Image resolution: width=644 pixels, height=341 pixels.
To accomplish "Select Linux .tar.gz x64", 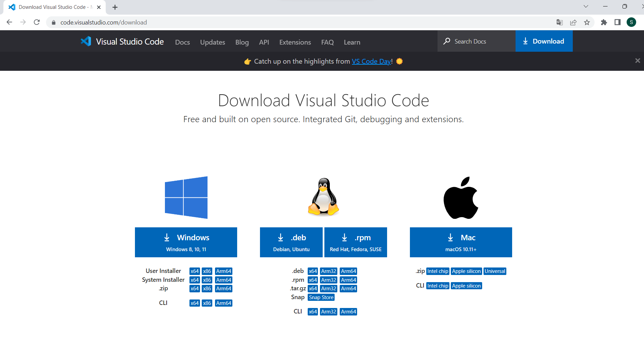I will point(313,289).
